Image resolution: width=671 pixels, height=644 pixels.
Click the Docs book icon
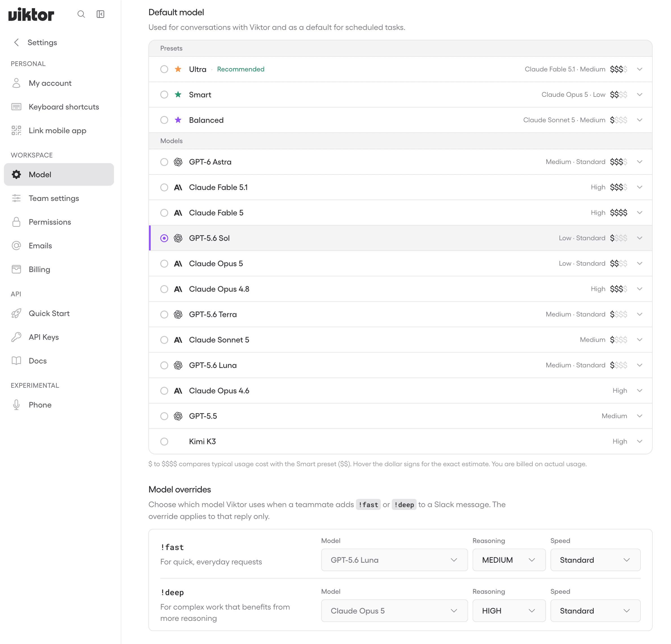coord(16,361)
